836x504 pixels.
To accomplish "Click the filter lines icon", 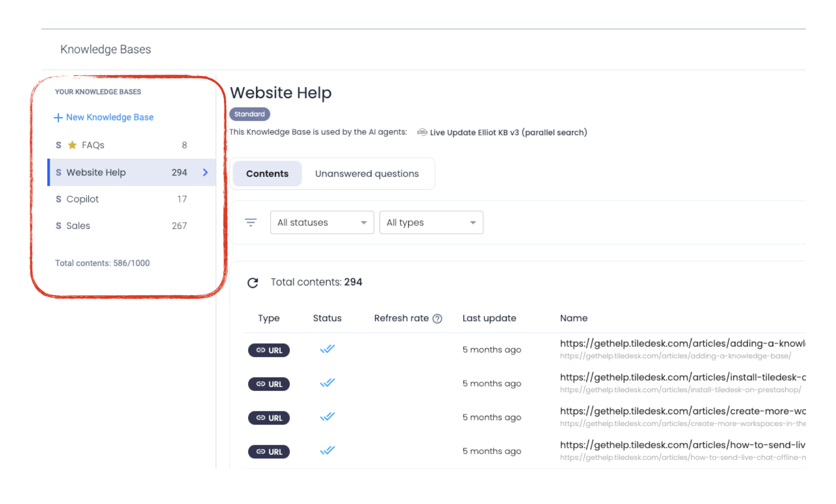I will pos(251,222).
